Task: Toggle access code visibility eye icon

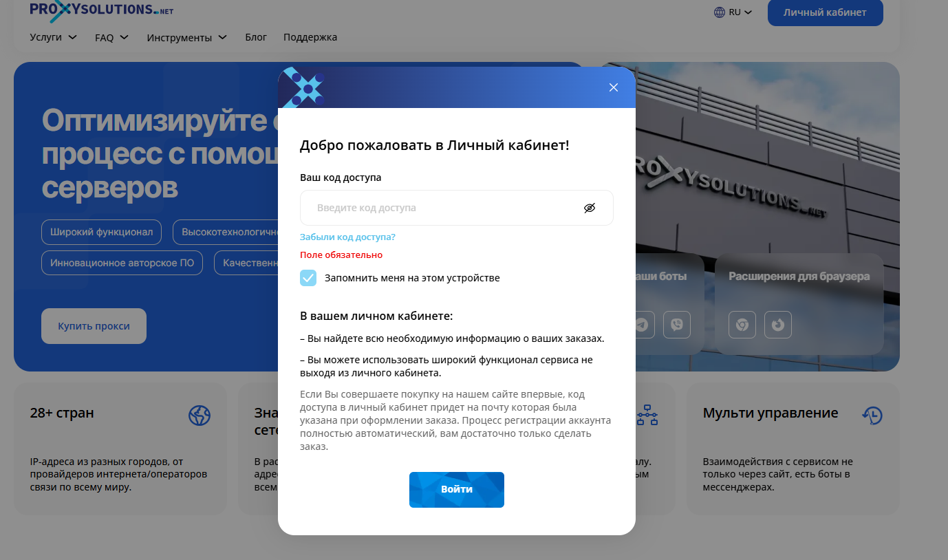Action: [590, 208]
